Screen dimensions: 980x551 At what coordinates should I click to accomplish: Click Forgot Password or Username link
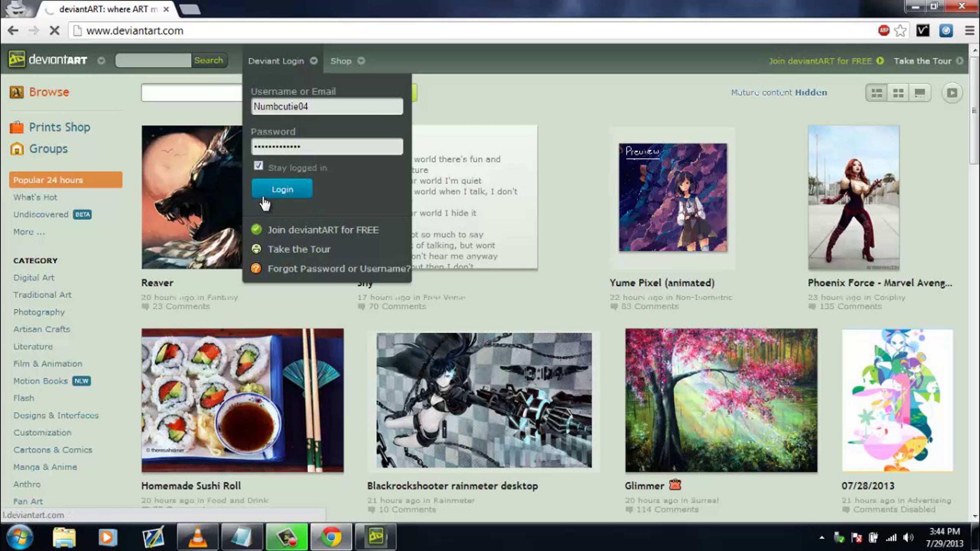click(x=339, y=269)
